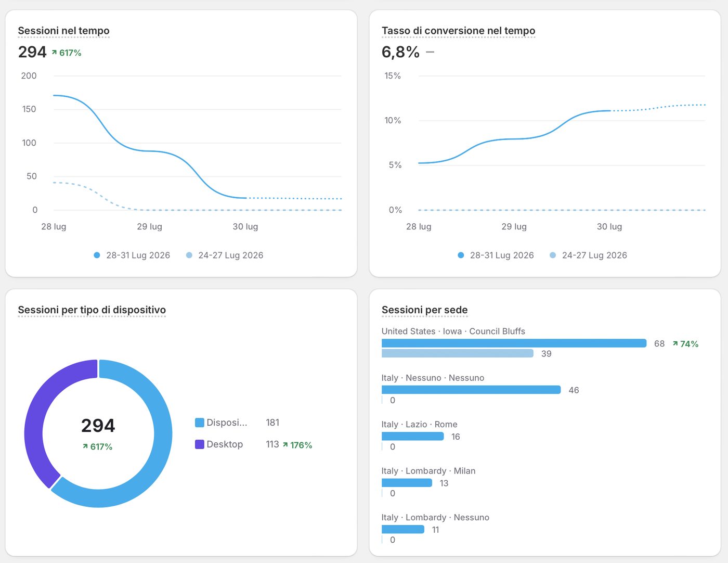The width and height of the screenshot is (728, 563).
Task: Click the 'Disposi...' legend label
Action: (227, 423)
